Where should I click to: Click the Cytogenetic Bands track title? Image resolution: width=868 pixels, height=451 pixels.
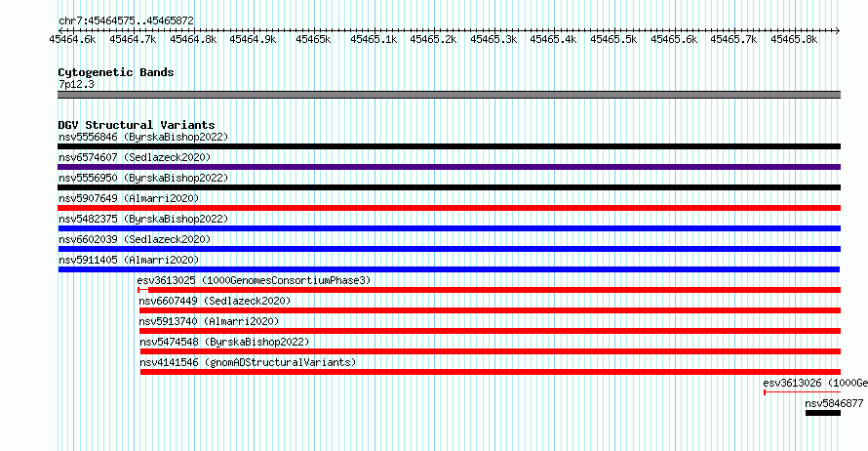[x=116, y=72]
